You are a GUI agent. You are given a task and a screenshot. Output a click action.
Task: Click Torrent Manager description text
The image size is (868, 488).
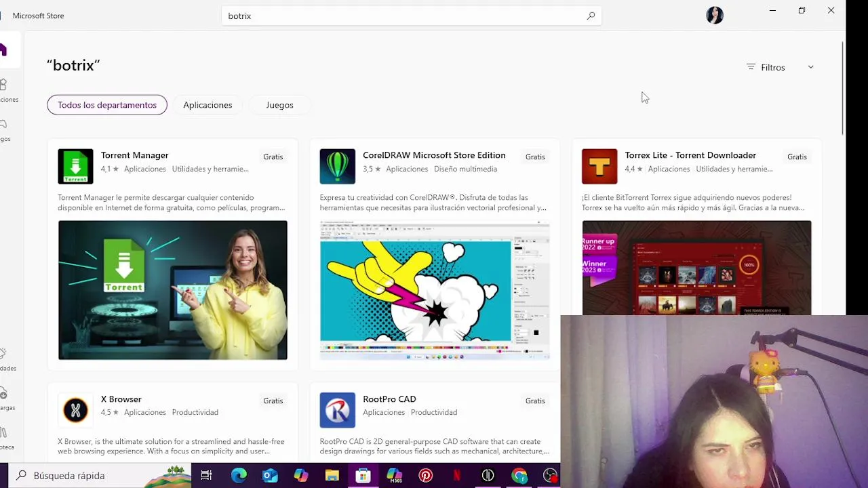[x=171, y=203]
